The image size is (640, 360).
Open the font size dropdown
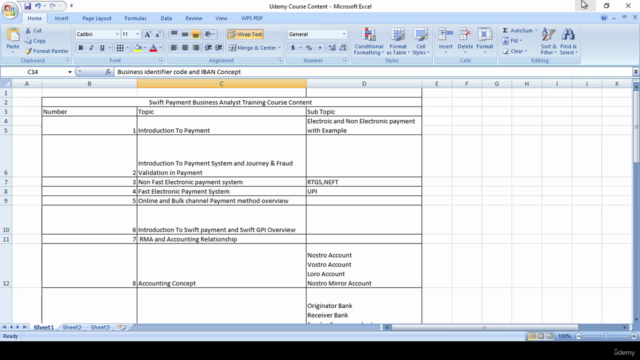pyautogui.click(x=138, y=34)
